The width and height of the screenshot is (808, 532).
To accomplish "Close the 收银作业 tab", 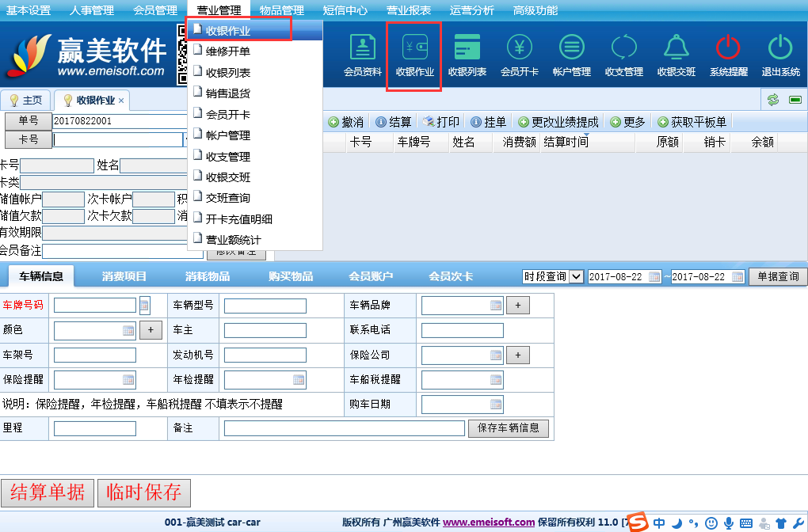I will click(x=121, y=101).
